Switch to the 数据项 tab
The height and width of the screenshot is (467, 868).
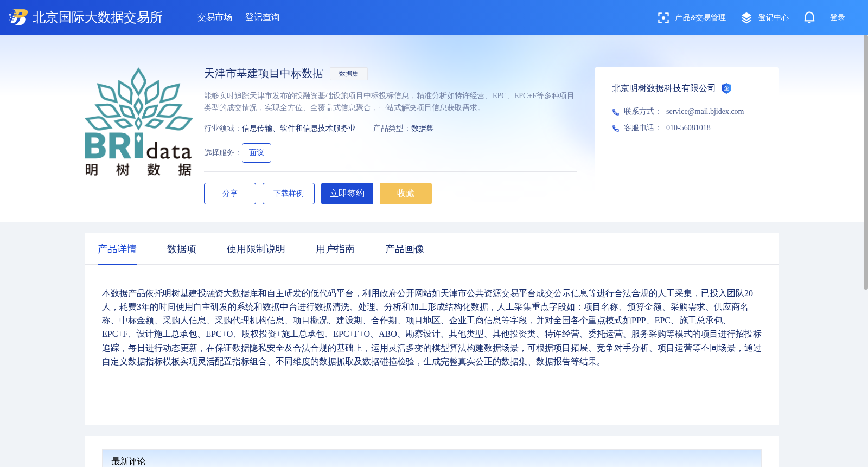(x=182, y=249)
